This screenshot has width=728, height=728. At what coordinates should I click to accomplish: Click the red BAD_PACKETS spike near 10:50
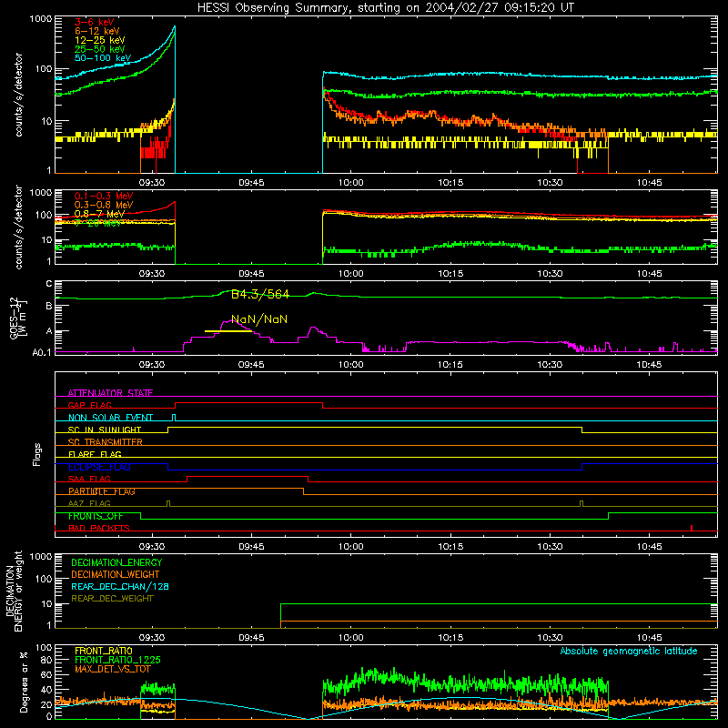point(692,528)
